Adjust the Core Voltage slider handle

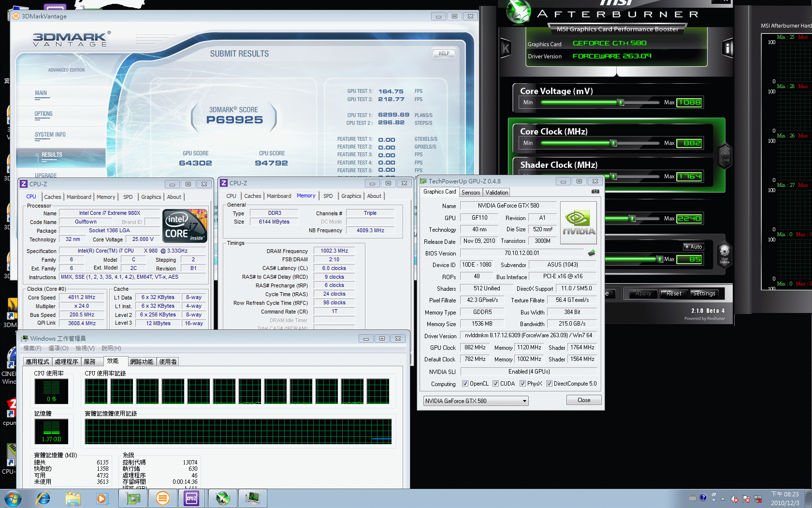621,103
